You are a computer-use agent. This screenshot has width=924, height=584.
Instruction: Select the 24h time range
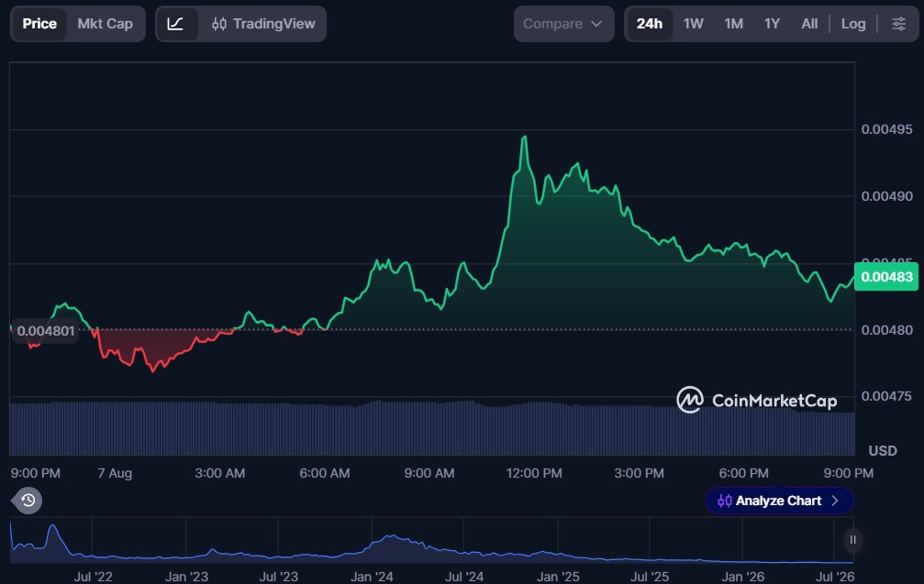pyautogui.click(x=650, y=24)
